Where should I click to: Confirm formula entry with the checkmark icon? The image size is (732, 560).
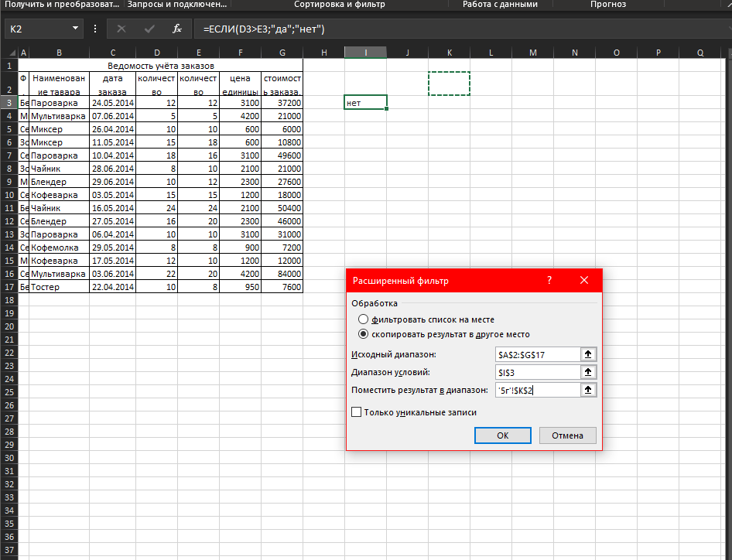coord(149,29)
